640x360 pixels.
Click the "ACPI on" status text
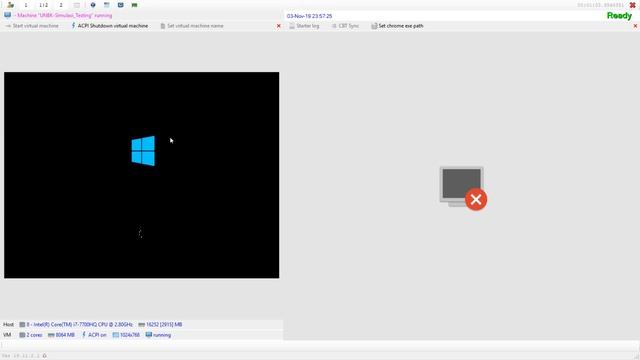97,335
